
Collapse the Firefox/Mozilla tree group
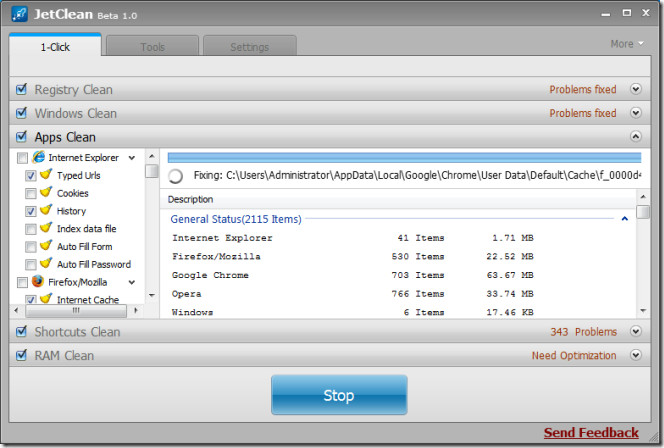pos(132,282)
